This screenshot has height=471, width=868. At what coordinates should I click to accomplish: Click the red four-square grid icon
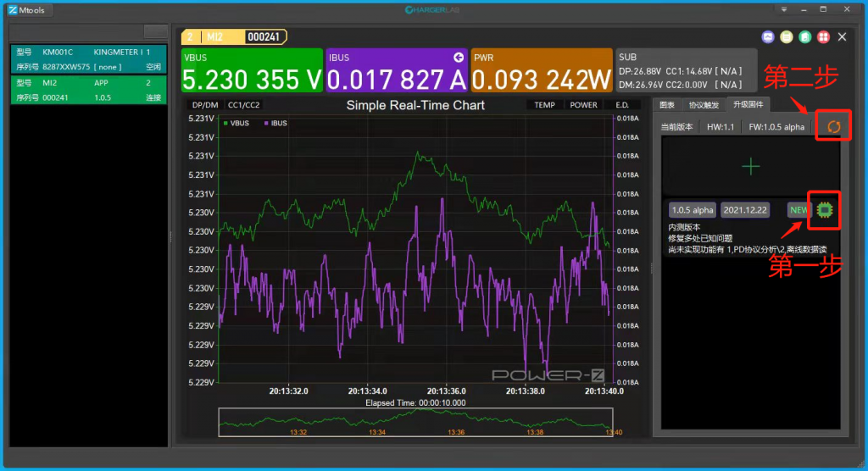822,37
